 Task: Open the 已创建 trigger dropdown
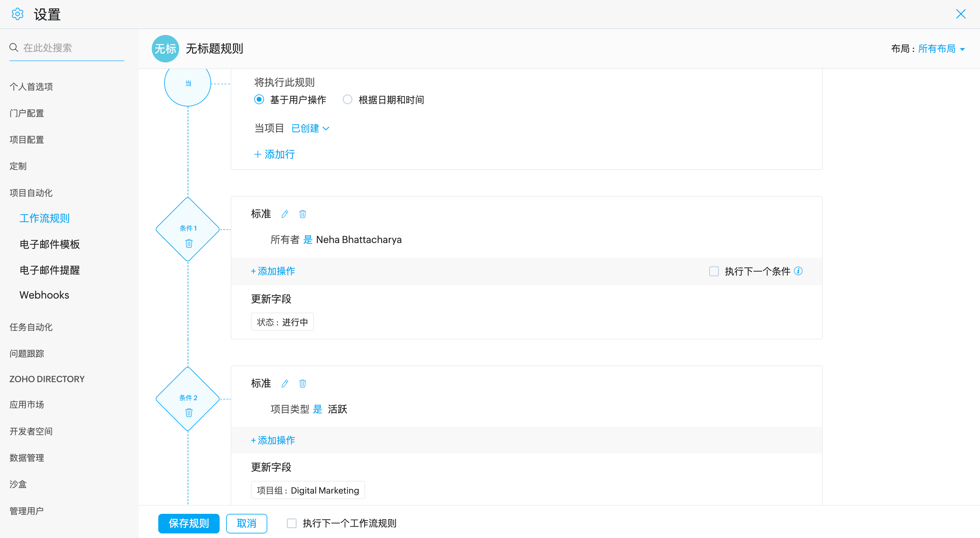click(310, 128)
